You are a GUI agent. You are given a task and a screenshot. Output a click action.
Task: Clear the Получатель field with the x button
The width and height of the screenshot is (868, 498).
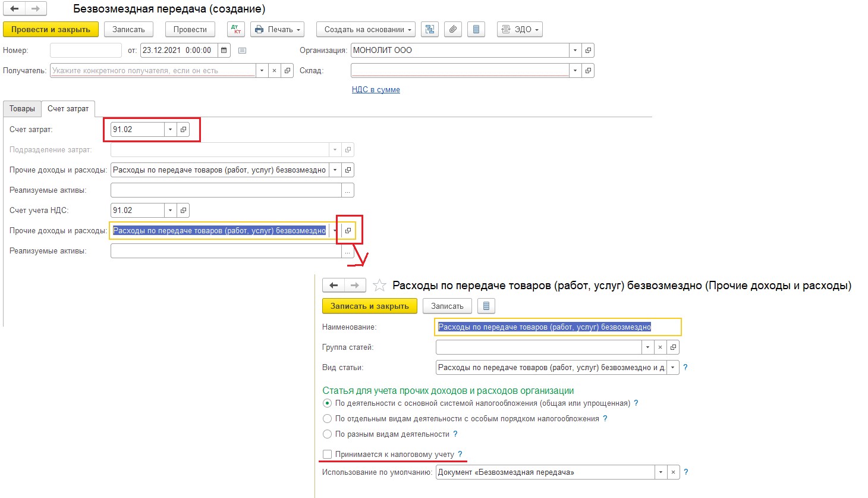tap(274, 71)
